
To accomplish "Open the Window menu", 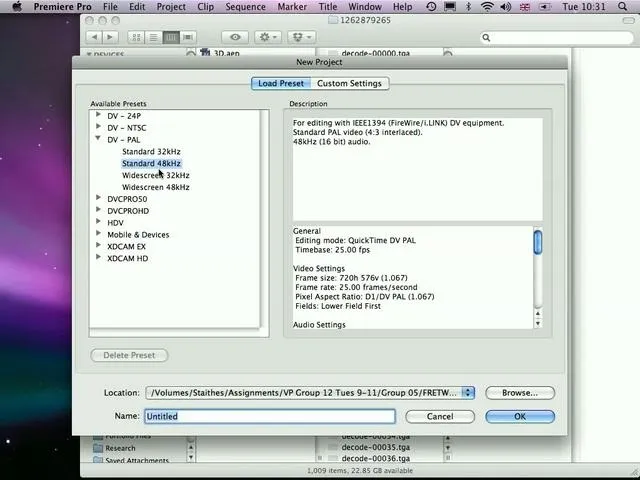I will (365, 7).
